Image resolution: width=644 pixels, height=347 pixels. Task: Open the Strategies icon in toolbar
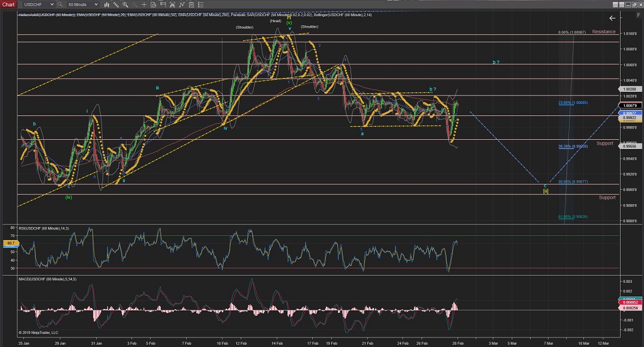182,4
